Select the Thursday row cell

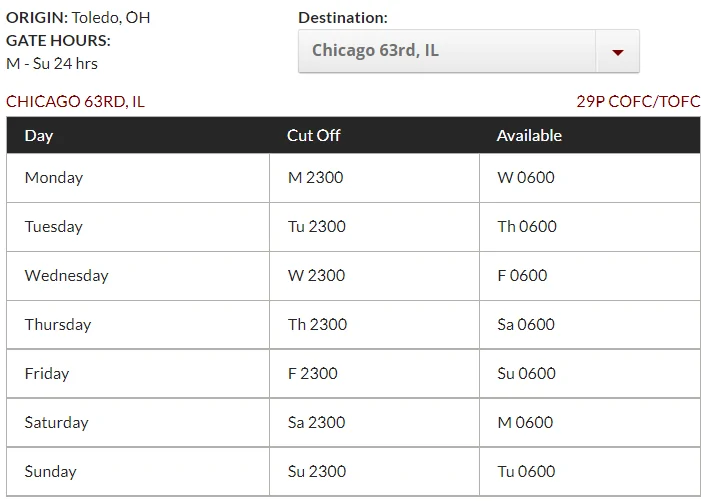point(138,324)
